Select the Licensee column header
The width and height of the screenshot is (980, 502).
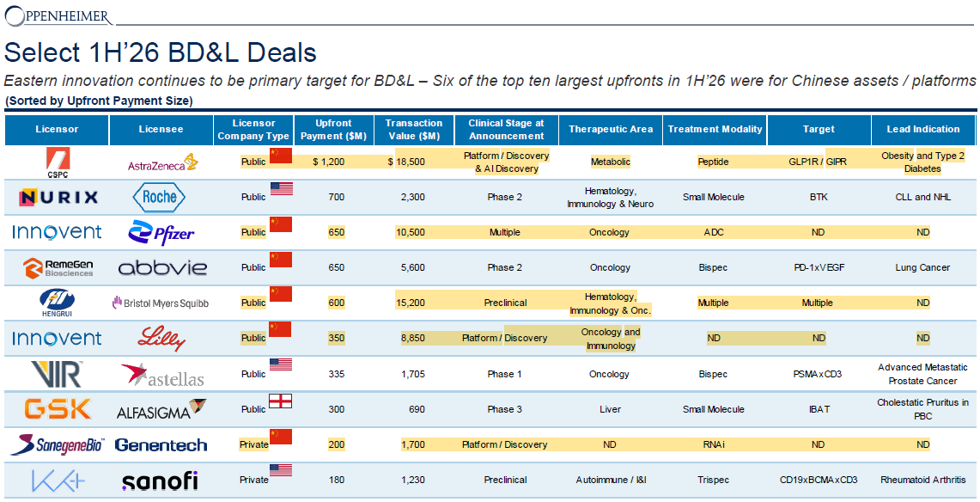(161, 130)
